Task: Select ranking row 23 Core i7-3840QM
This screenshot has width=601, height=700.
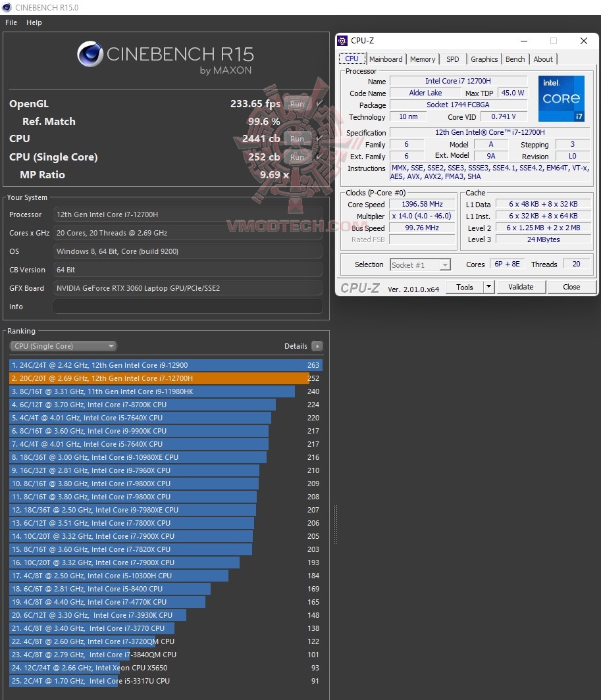Action: pyautogui.click(x=166, y=655)
